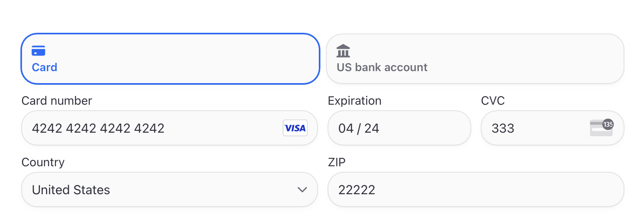Viewport: 644px width, 219px height.
Task: Focus the Card number field
Action: [170, 128]
